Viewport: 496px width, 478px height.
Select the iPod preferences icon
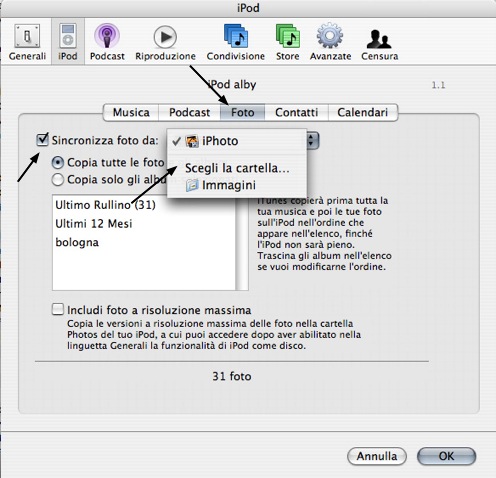pos(68,42)
